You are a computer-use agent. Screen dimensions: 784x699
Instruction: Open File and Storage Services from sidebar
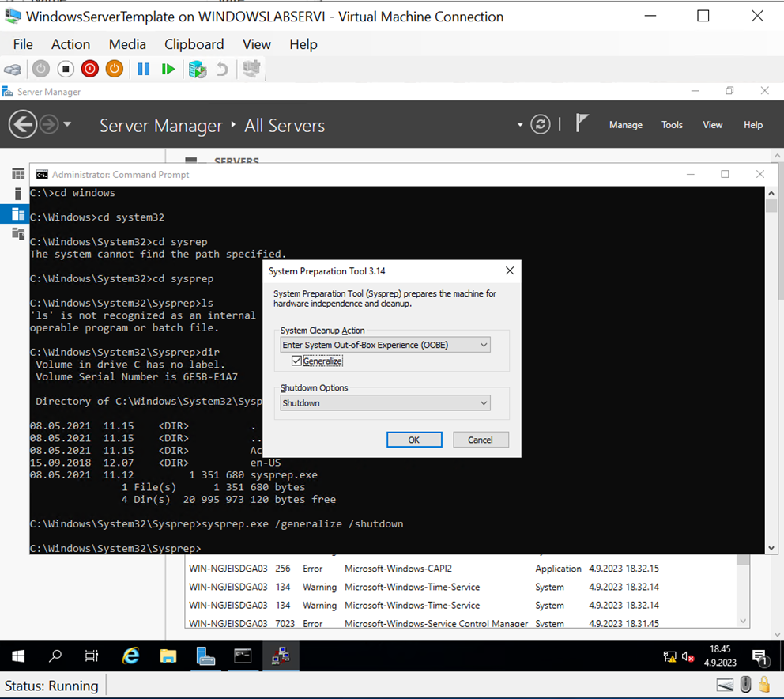[17, 232]
